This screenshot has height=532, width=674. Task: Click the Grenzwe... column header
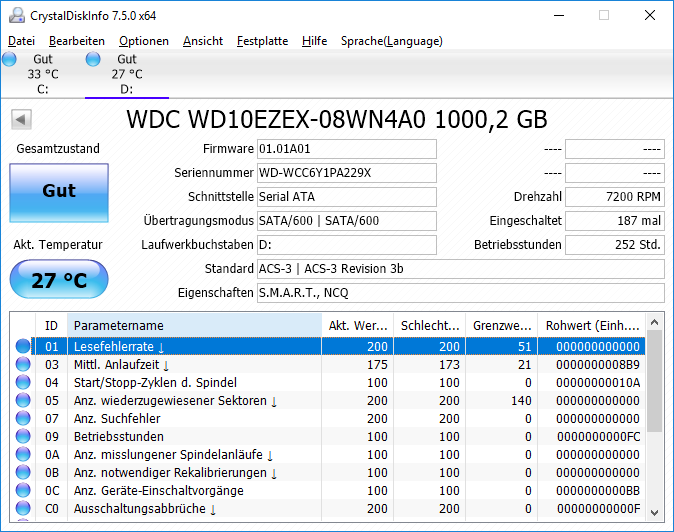[502, 326]
